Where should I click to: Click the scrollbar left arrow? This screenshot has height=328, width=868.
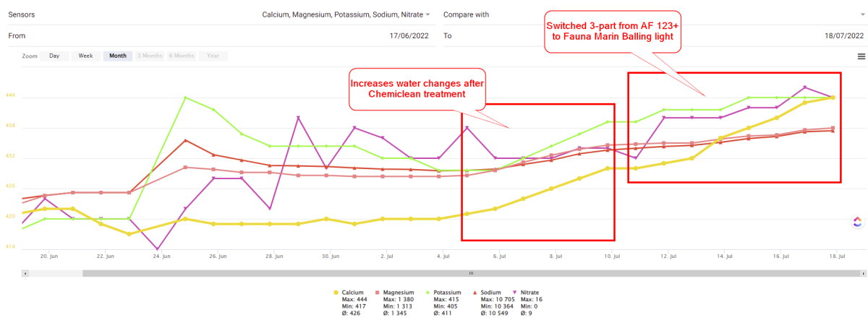tap(25, 273)
